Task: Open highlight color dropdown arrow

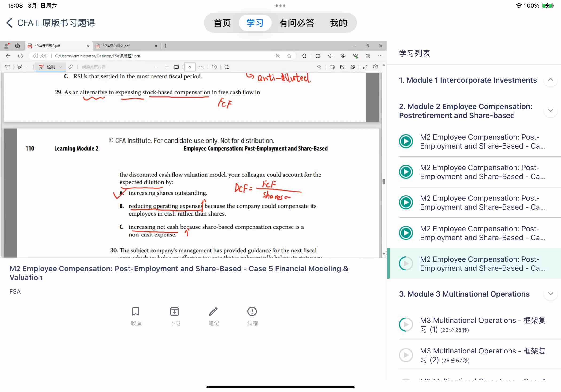Action: [27, 67]
